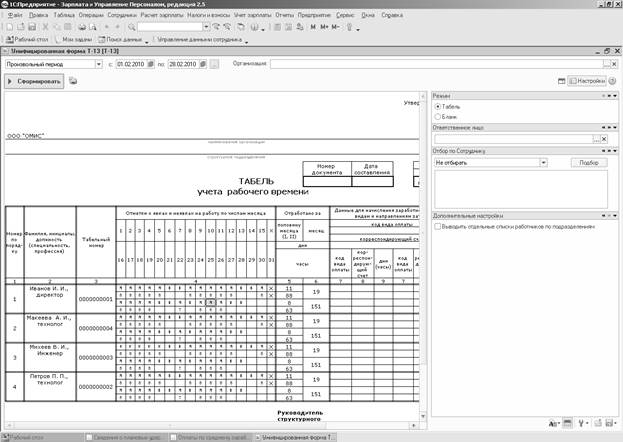This screenshot has height=442, width=623.
Task: Open the Рабочий стол toolbar shortcut
Action: coord(27,39)
